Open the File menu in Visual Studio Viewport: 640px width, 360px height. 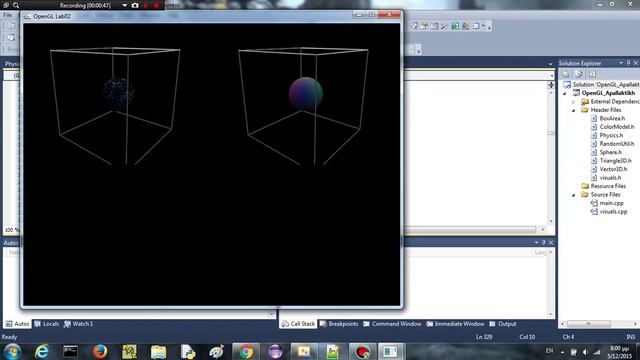[x=7, y=15]
